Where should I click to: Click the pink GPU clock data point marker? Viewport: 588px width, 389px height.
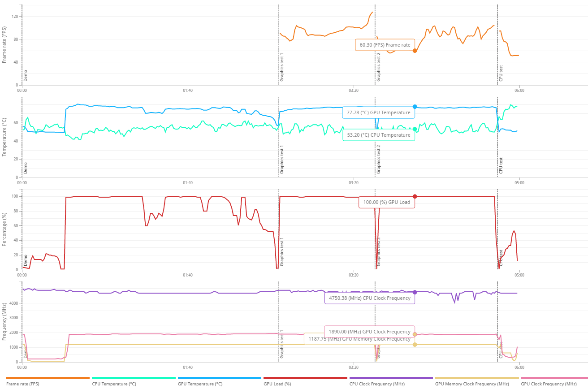point(415,334)
